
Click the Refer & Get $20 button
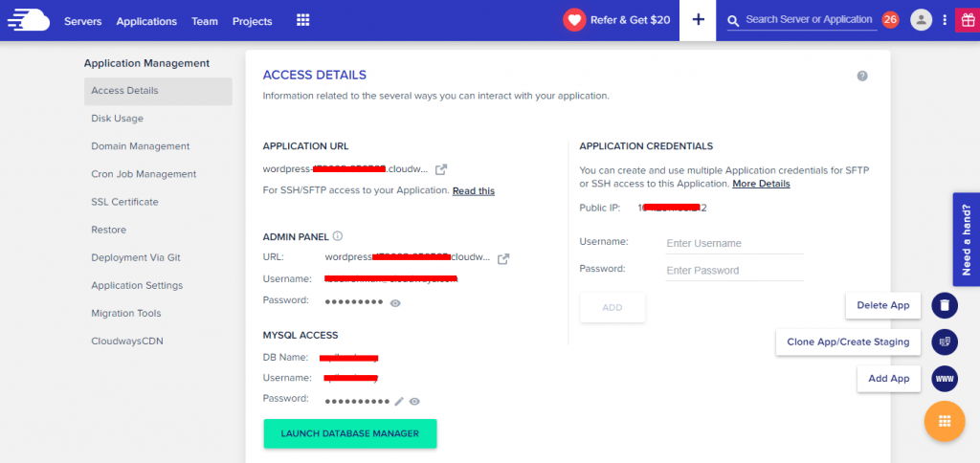[x=617, y=20]
